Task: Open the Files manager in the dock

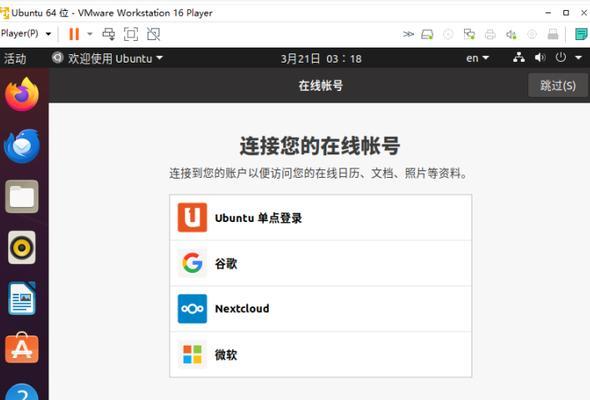Action: (x=22, y=197)
